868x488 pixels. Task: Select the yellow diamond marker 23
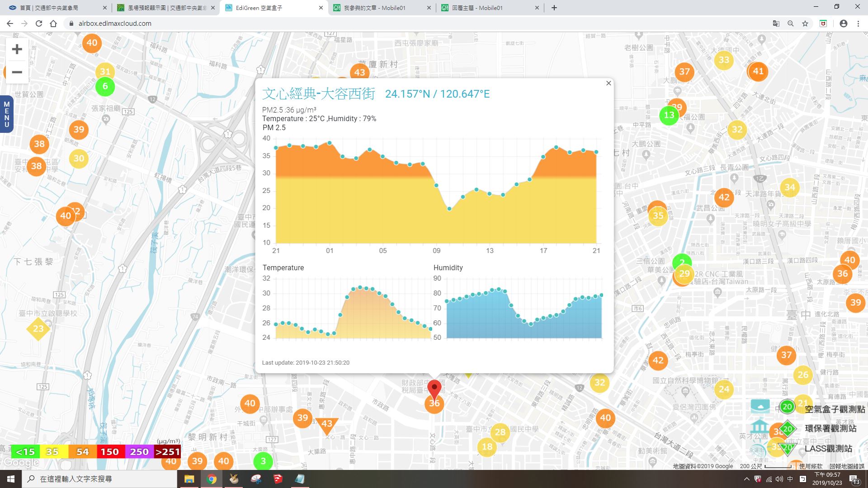(x=38, y=328)
